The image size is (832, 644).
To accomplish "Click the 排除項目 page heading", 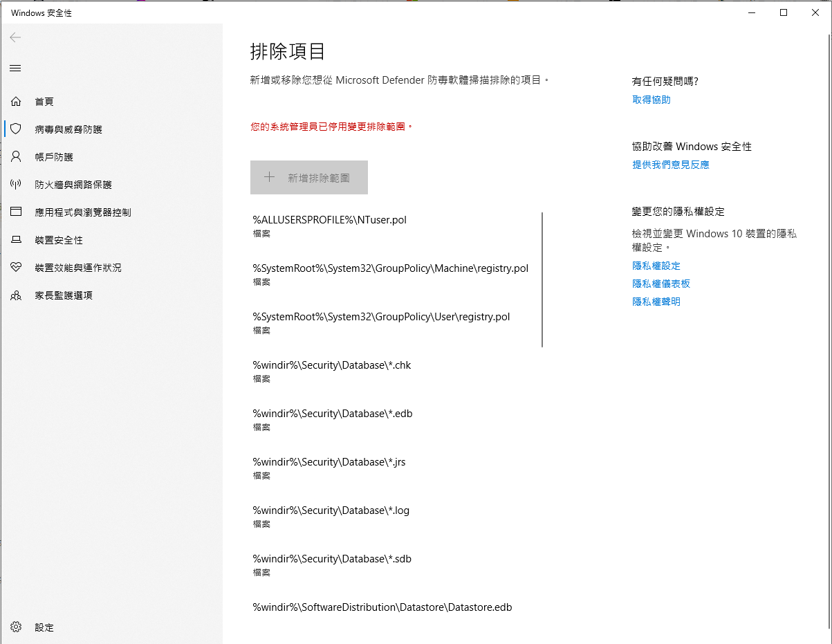I will click(288, 51).
